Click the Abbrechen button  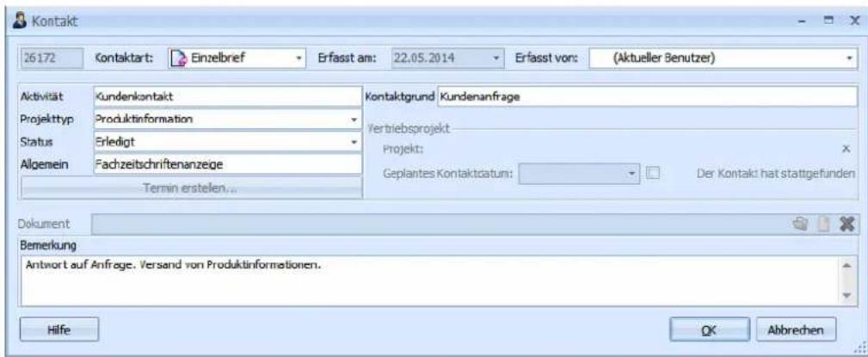796,329
